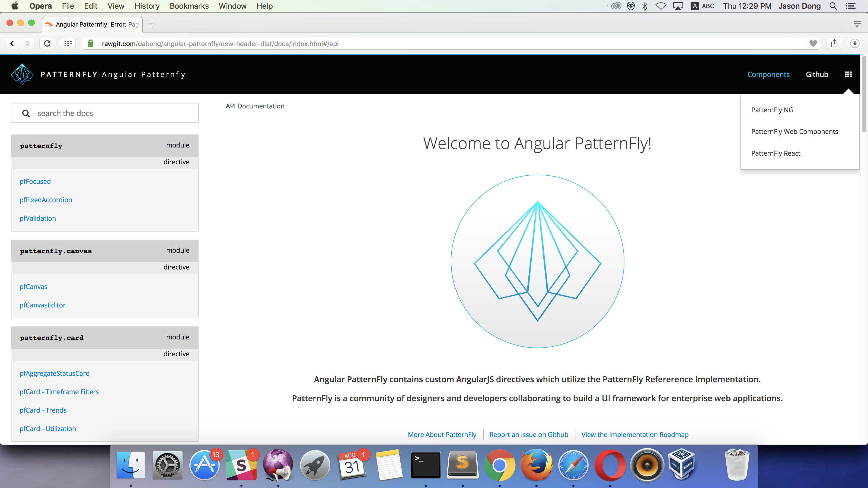The image size is (868, 488).
Task: Open the apps grid icon in header
Action: tap(848, 75)
